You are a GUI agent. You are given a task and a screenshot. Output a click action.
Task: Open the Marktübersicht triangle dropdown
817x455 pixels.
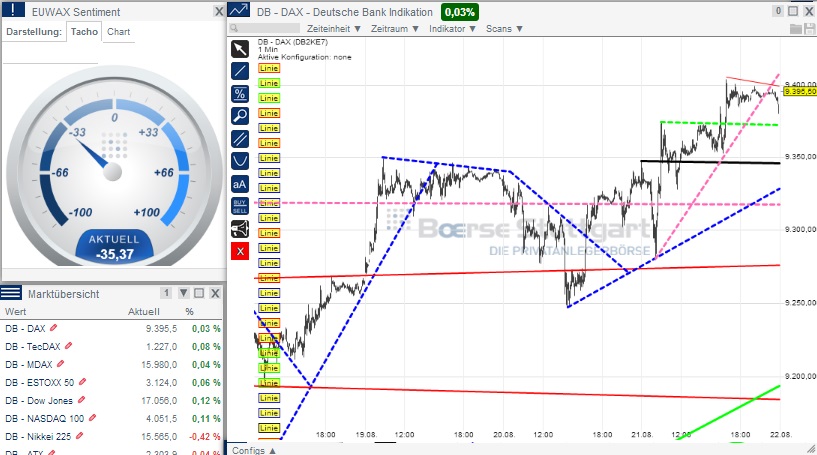183,293
